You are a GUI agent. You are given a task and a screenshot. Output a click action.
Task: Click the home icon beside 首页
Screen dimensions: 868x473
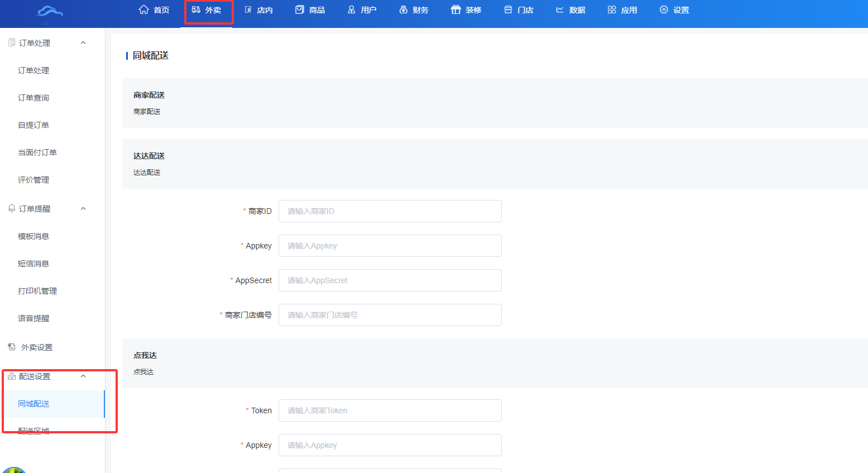pos(144,9)
